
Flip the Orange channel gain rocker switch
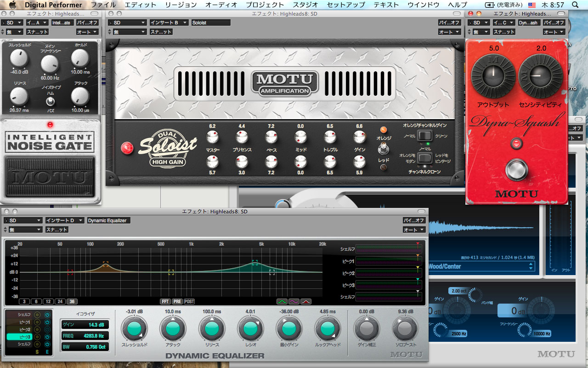pyautogui.click(x=425, y=136)
